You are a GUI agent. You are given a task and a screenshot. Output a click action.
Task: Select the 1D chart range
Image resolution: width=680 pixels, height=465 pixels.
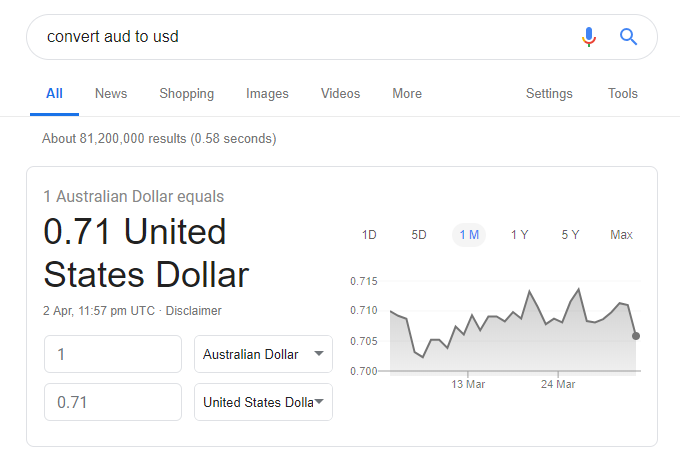(369, 235)
